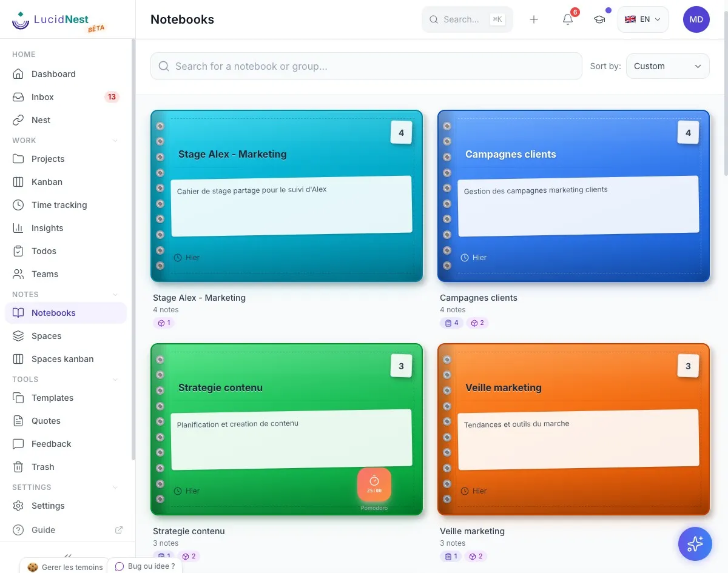Open the Sort by Custom dropdown
Image resolution: width=728 pixels, height=573 pixels.
point(667,66)
